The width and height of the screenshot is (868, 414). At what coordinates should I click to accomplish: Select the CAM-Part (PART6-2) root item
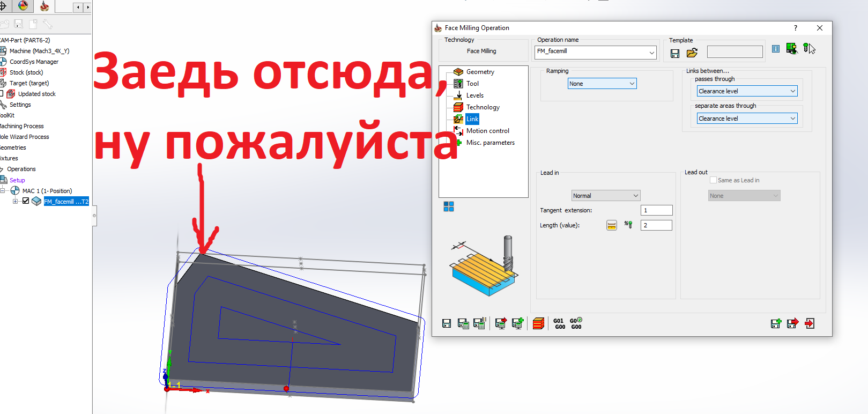(25, 40)
